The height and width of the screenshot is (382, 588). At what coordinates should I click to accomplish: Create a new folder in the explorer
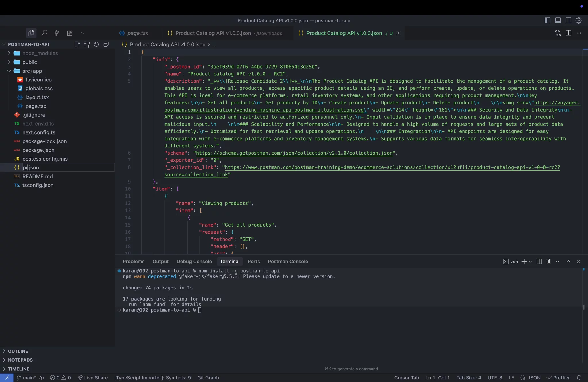pos(87,44)
